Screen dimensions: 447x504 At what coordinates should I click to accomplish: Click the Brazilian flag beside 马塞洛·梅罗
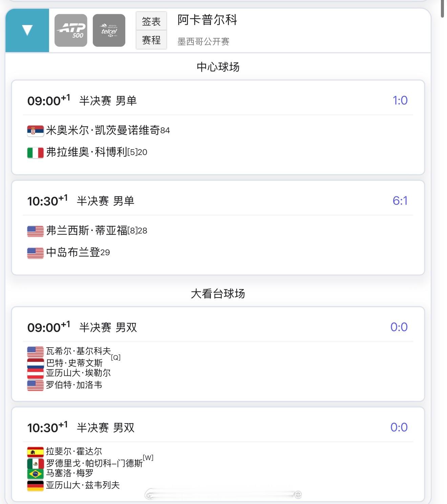[x=35, y=474]
